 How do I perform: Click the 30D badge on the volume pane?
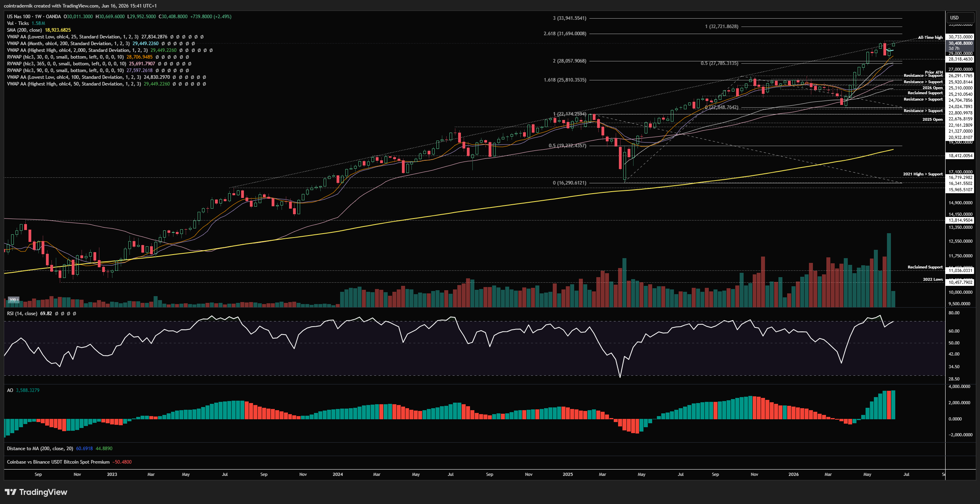point(13,300)
